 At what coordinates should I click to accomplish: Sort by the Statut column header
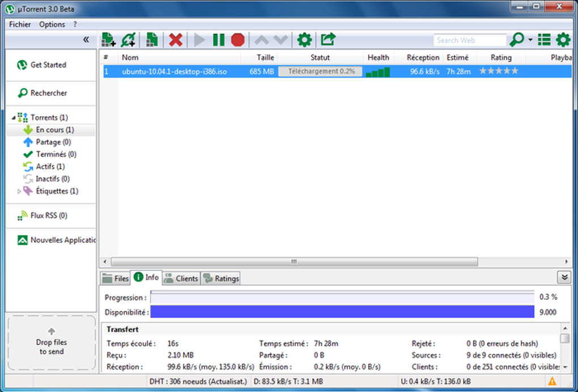coord(320,57)
